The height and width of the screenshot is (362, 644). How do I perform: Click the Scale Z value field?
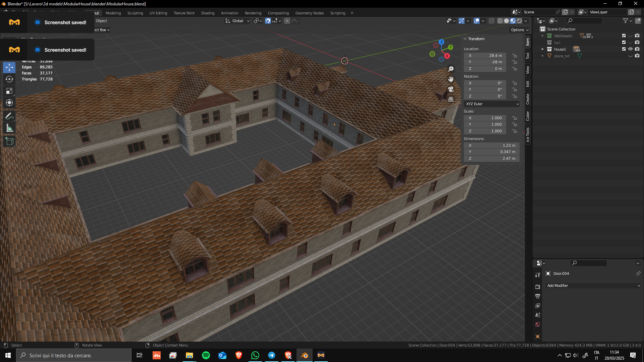point(485,131)
